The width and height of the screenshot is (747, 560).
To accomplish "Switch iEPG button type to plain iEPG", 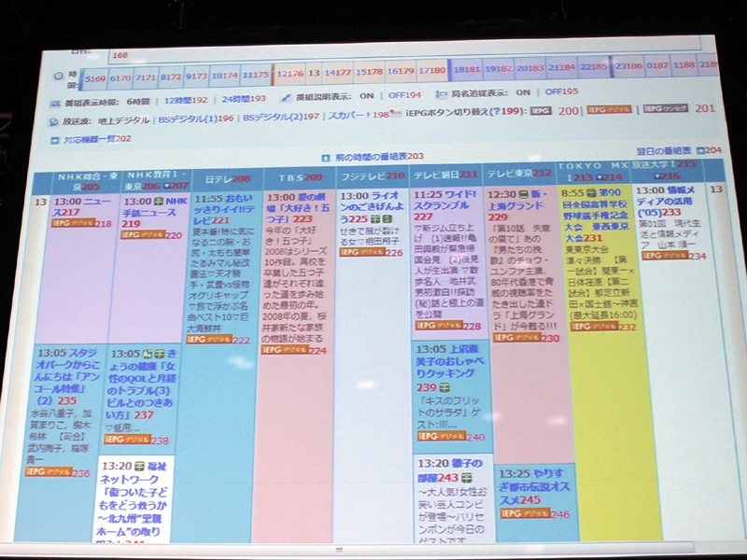I will click(541, 110).
